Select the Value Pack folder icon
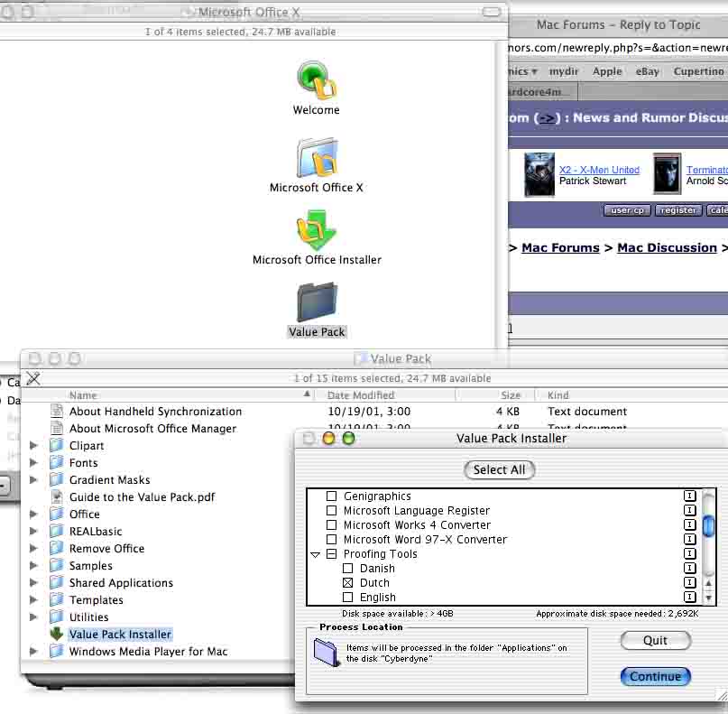Image resolution: width=728 pixels, height=714 pixels. pos(318,302)
